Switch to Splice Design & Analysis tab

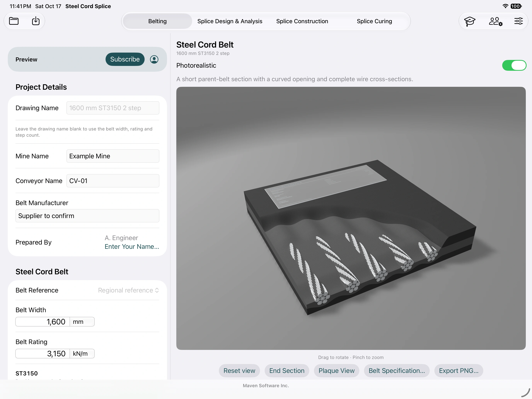click(230, 21)
